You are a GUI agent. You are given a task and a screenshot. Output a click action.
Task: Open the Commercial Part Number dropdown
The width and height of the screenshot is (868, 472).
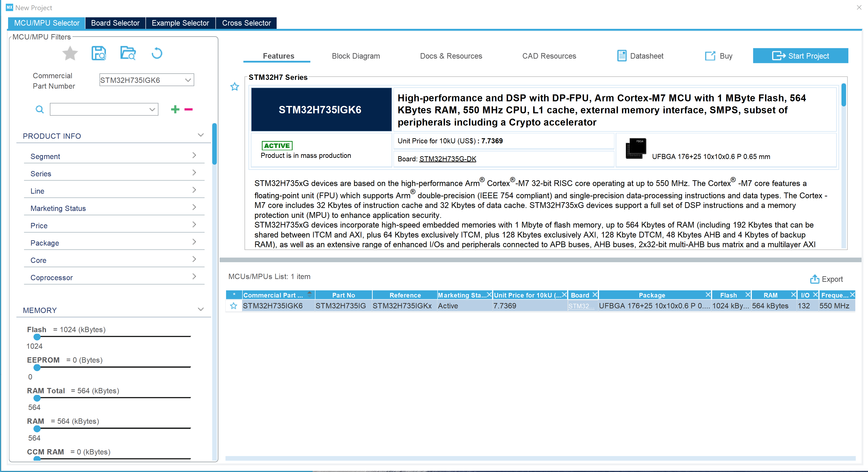[x=187, y=80]
